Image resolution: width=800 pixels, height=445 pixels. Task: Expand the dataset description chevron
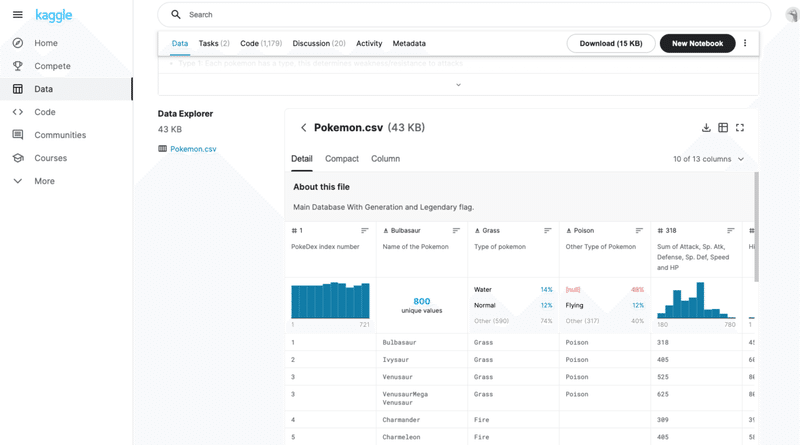click(458, 85)
